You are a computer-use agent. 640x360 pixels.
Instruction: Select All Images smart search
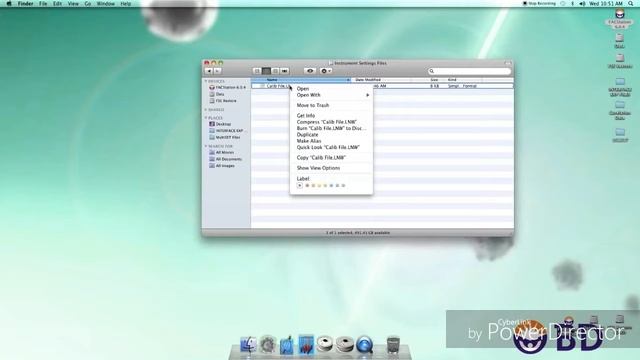(x=222, y=166)
